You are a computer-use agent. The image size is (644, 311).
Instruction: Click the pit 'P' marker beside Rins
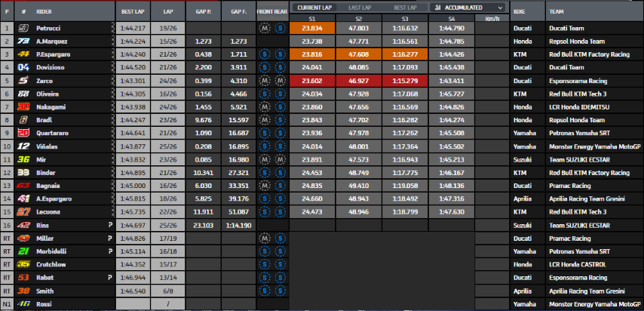tap(110, 224)
